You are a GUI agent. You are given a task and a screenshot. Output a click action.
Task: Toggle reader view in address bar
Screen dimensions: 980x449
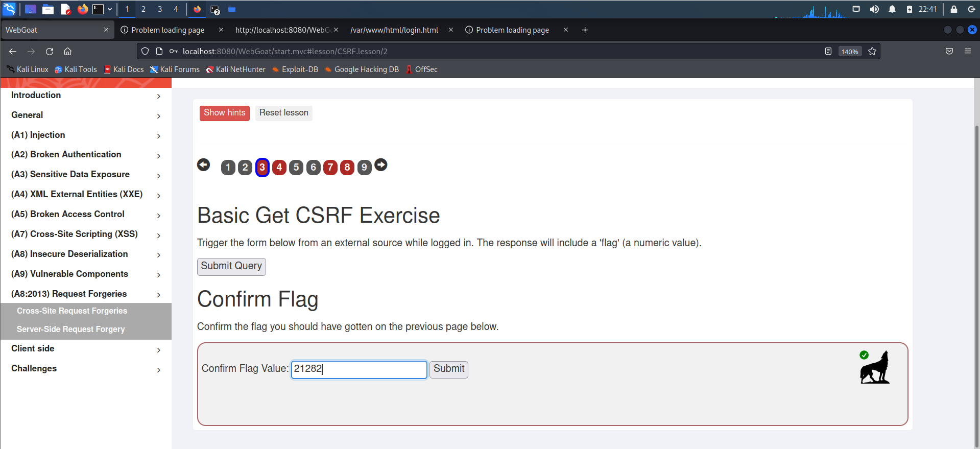(x=828, y=51)
